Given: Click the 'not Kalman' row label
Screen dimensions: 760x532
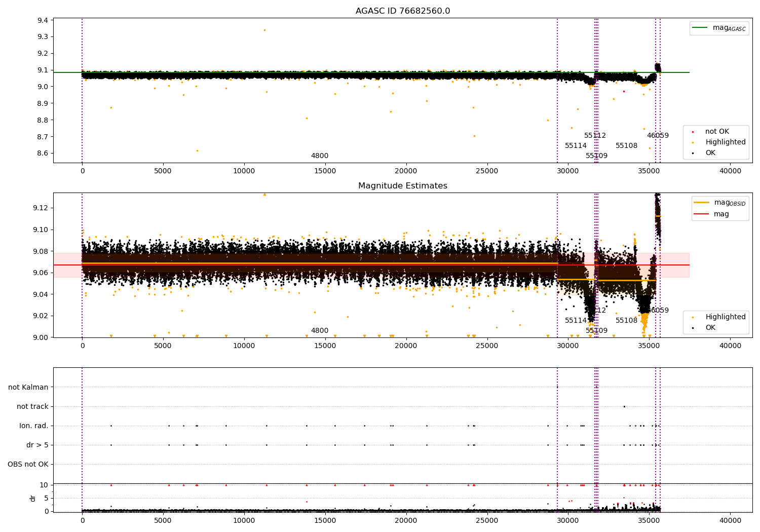Looking at the screenshot, I should pyautogui.click(x=28, y=387).
